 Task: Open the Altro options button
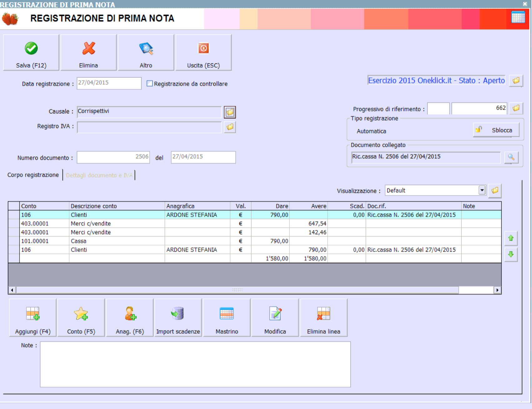click(x=146, y=52)
